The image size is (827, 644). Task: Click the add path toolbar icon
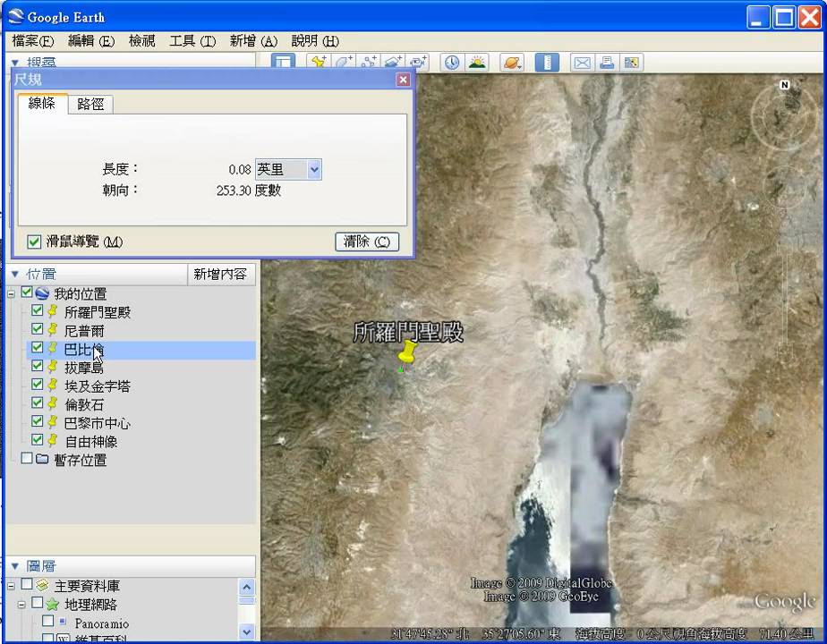pyautogui.click(x=369, y=63)
